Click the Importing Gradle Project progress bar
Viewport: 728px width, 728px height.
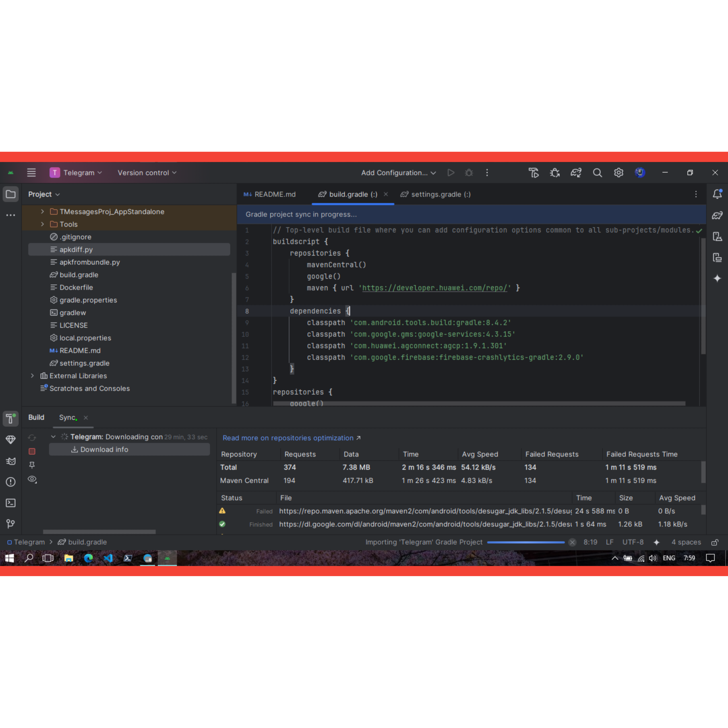coord(526,542)
